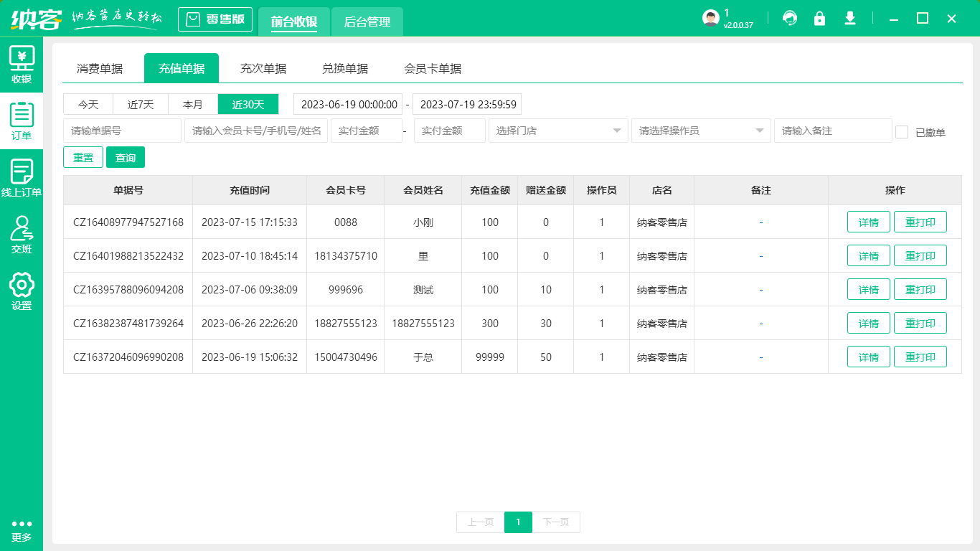Open the 消费单据 tab
980x551 pixels.
click(x=100, y=69)
